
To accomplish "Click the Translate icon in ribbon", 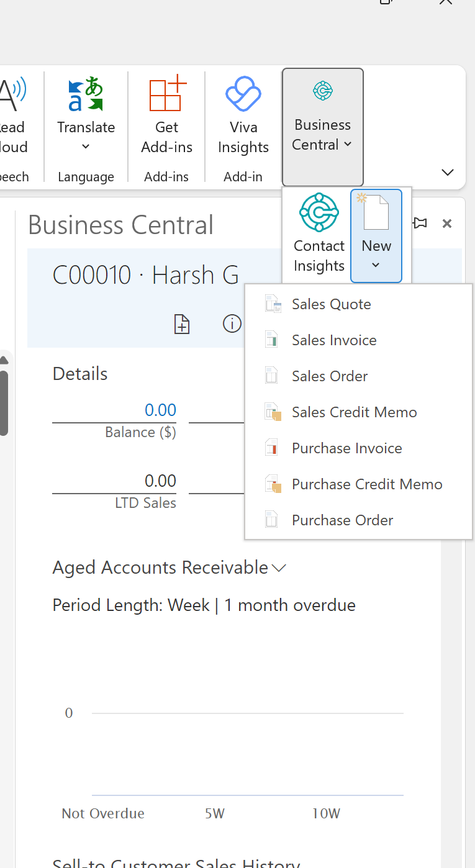I will click(86, 94).
